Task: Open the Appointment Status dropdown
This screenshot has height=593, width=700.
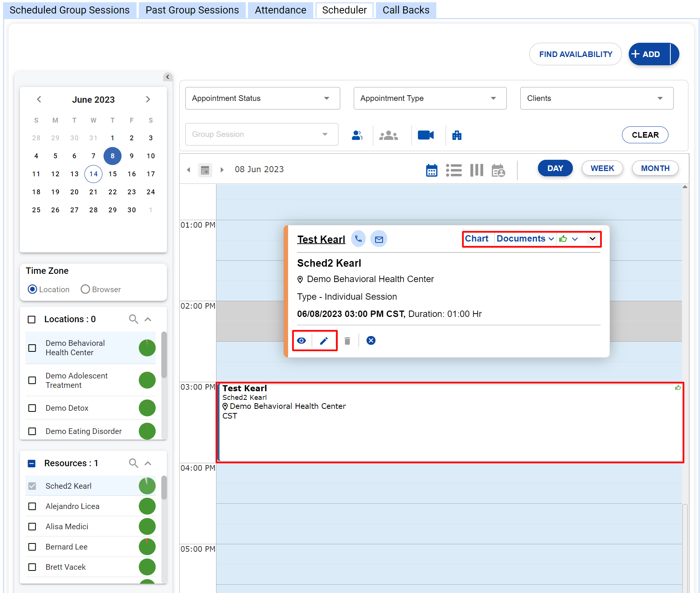Action: (262, 98)
